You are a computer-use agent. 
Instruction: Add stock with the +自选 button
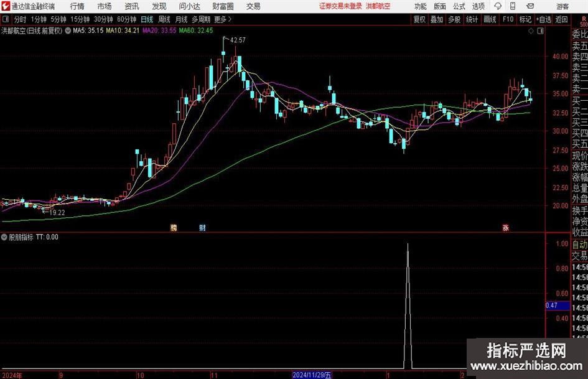(543, 19)
